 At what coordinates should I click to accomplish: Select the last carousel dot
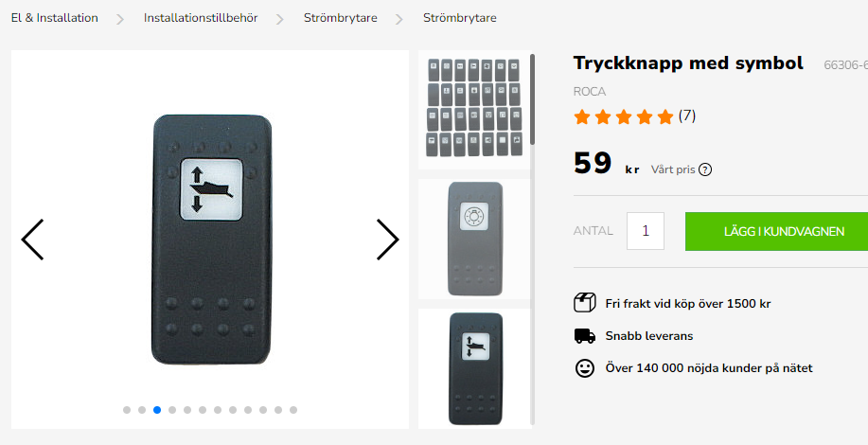tap(293, 410)
